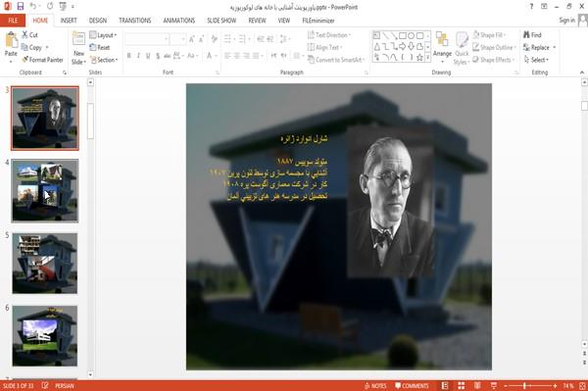The width and height of the screenshot is (588, 391).
Task: Clear all formatting icon
Action: click(x=215, y=39)
